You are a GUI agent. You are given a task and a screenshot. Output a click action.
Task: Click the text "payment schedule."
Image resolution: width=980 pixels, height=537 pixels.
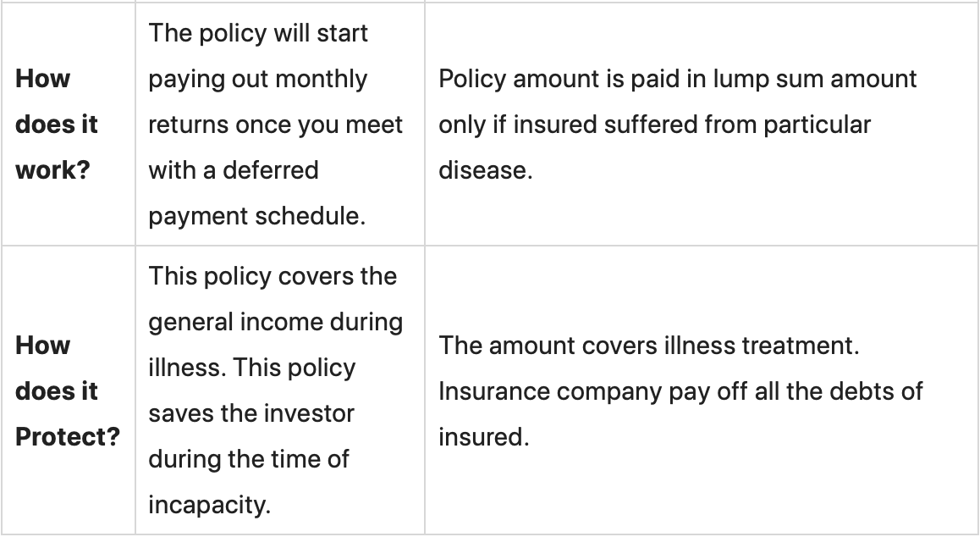[257, 216]
